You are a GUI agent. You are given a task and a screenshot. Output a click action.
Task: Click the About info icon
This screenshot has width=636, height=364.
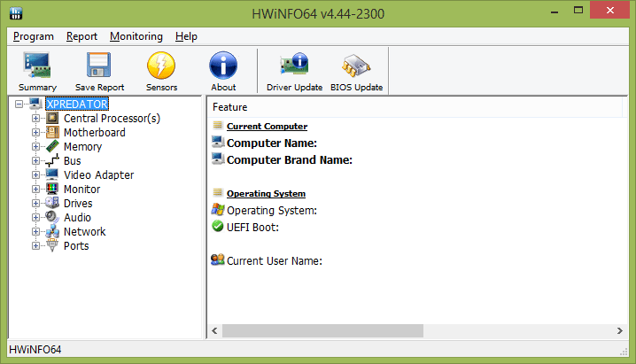pyautogui.click(x=223, y=65)
